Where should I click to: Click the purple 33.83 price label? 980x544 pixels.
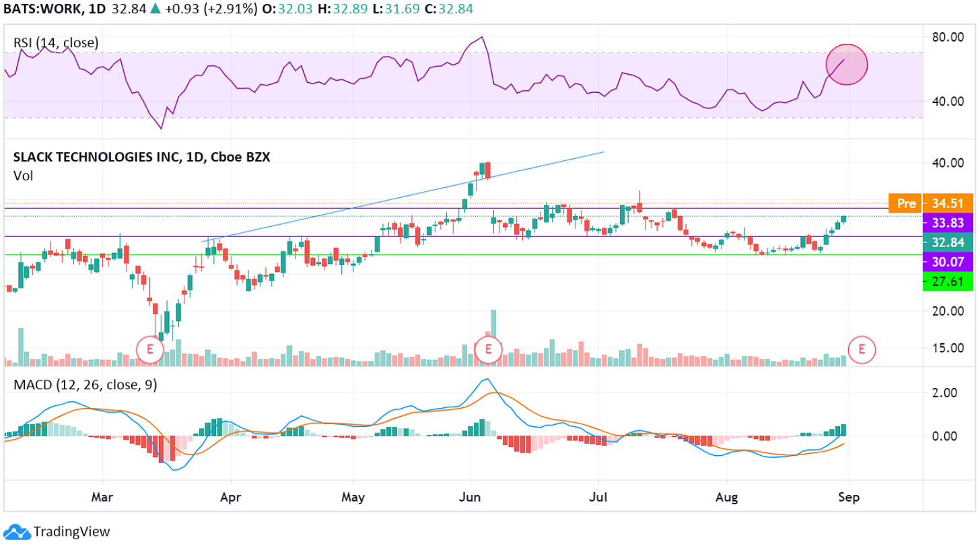(948, 223)
